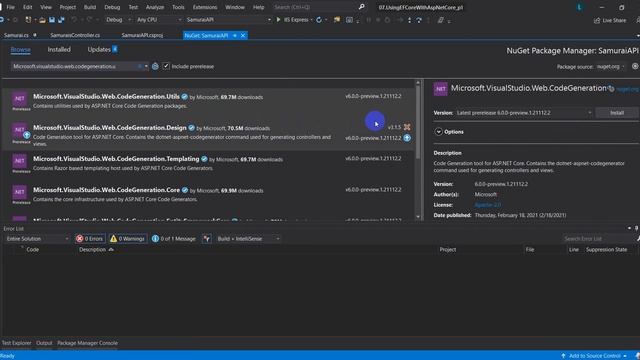Open the Project menu
Viewport: 640px width, 360px height.
(67, 7)
